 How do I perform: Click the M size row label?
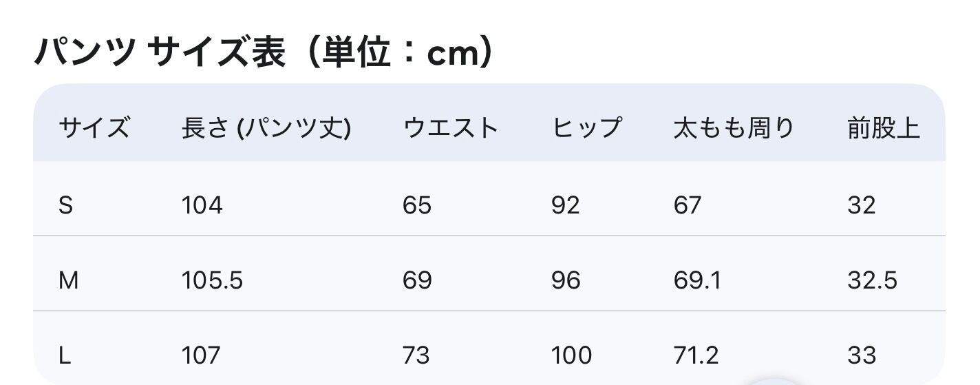click(68, 280)
